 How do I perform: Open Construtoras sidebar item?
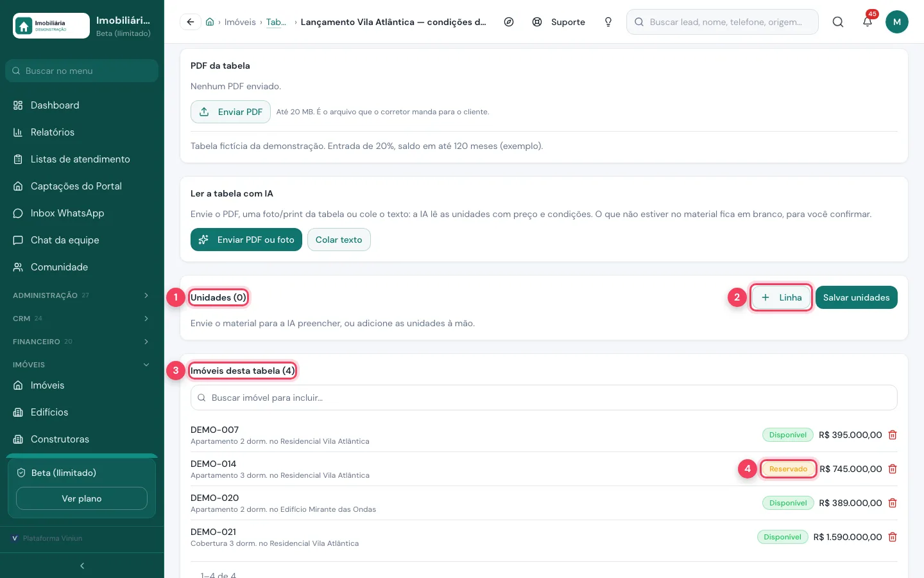(x=82, y=439)
